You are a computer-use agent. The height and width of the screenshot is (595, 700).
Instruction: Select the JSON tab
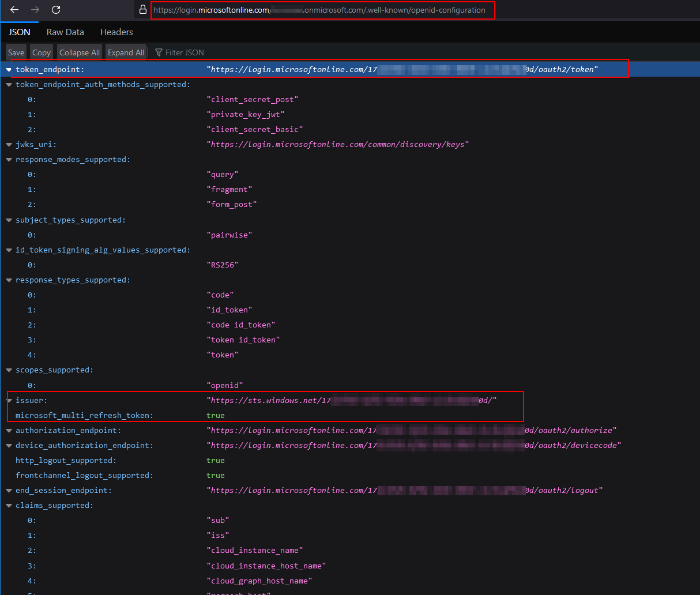pos(20,32)
